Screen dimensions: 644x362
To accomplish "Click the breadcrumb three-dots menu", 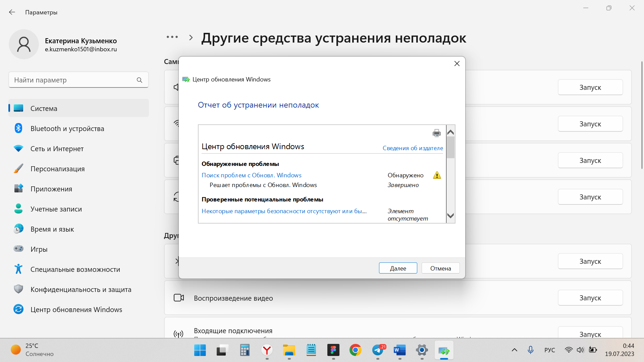I will pos(172,37).
